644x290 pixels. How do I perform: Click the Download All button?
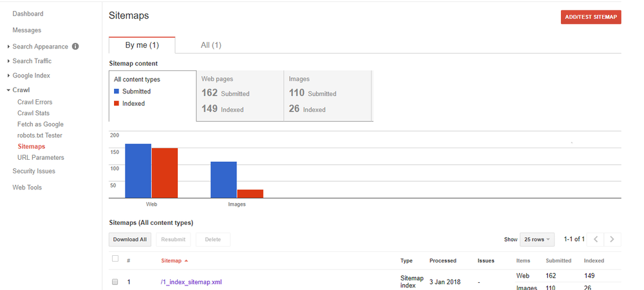tap(130, 240)
